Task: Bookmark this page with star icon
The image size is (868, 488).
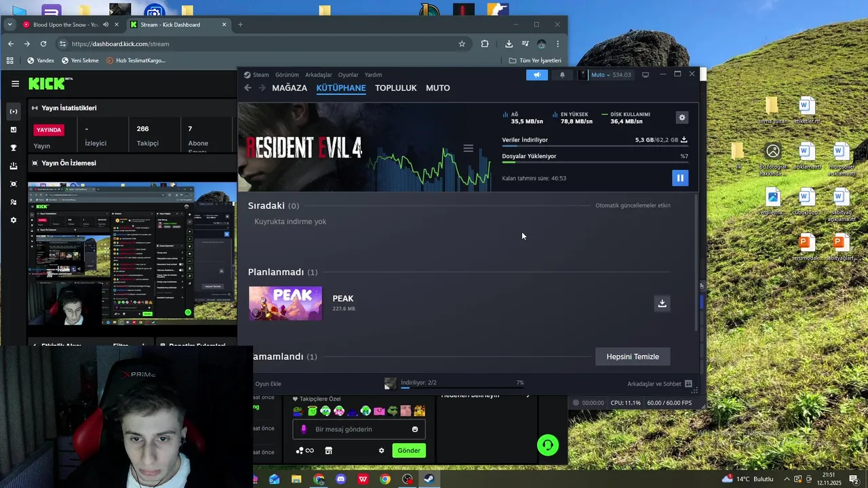Action: tap(462, 44)
